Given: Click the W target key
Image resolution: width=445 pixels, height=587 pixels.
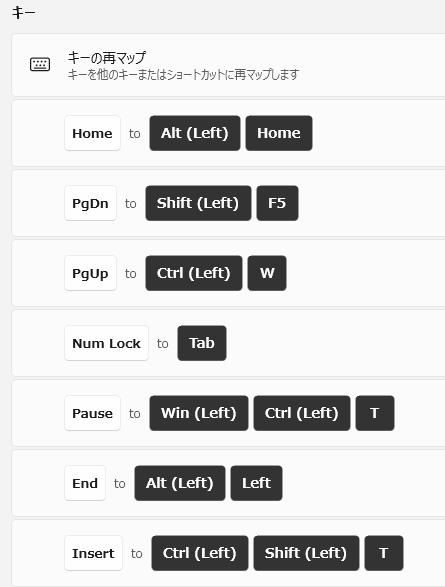Looking at the screenshot, I should (x=267, y=273).
